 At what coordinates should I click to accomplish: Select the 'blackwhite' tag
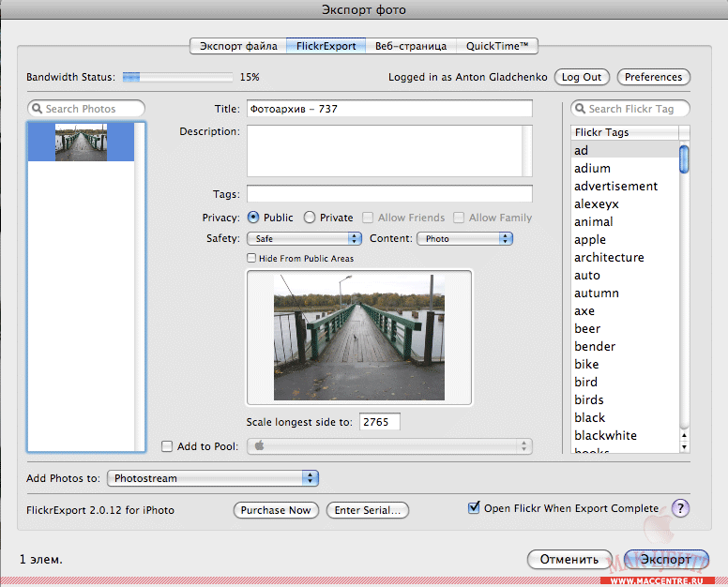pos(625,435)
